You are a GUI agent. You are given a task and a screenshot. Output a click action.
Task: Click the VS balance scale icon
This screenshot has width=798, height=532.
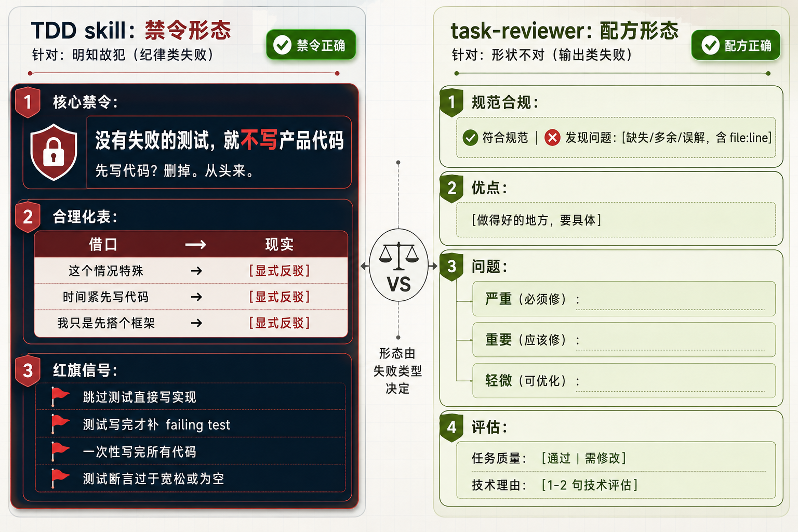[x=398, y=265]
